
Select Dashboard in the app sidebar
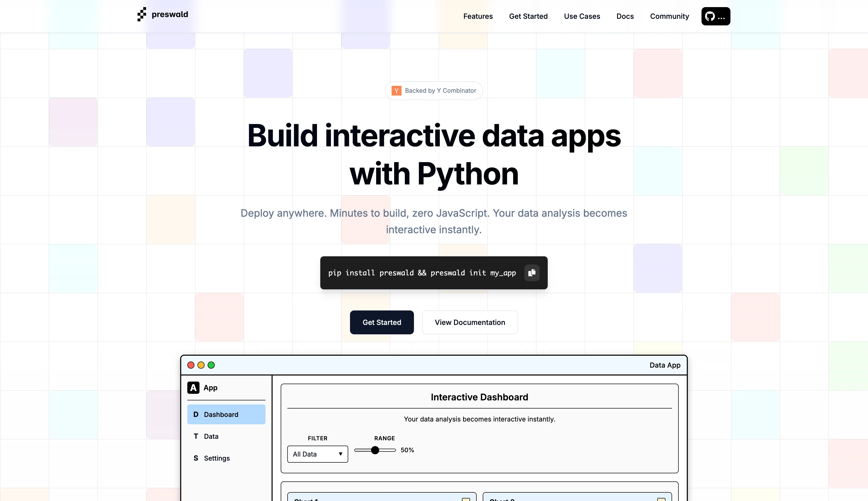(x=226, y=414)
